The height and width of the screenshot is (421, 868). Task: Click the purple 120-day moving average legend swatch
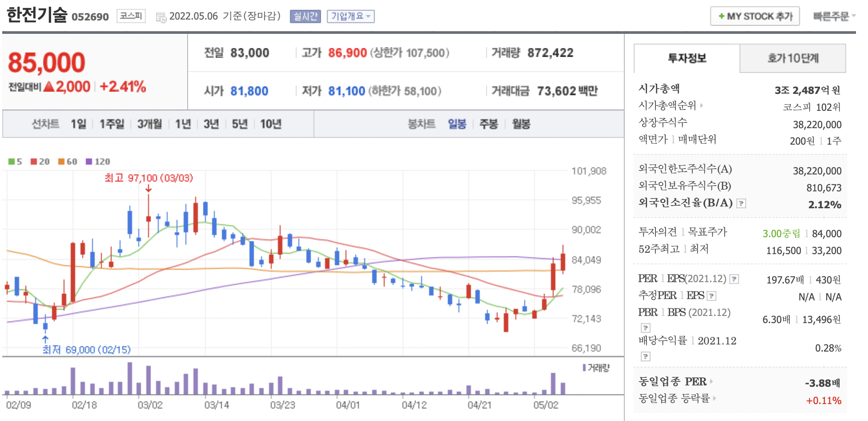[x=89, y=162]
